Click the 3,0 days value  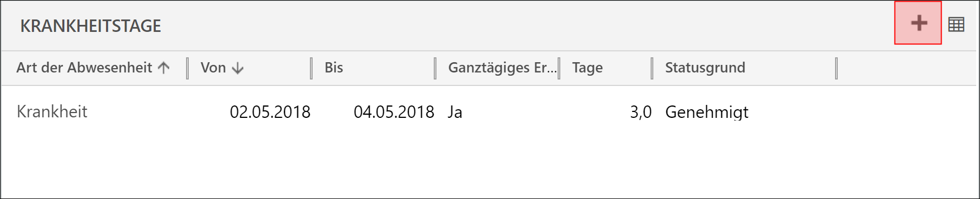pyautogui.click(x=641, y=112)
